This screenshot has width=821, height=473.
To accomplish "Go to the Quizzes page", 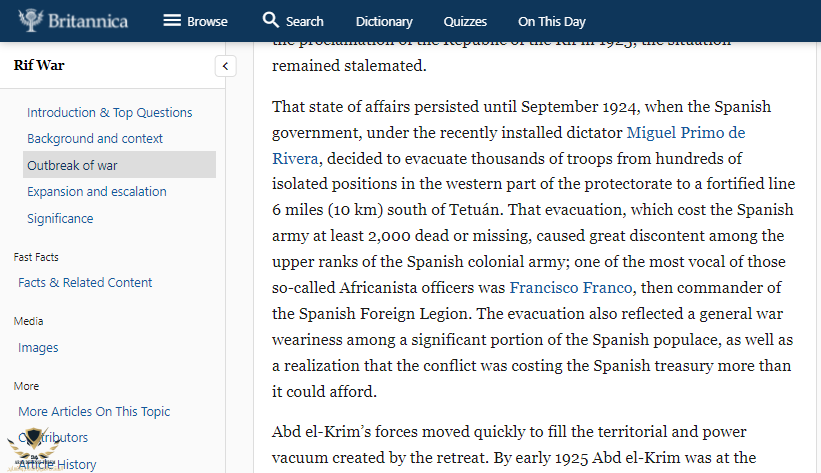I will (465, 21).
